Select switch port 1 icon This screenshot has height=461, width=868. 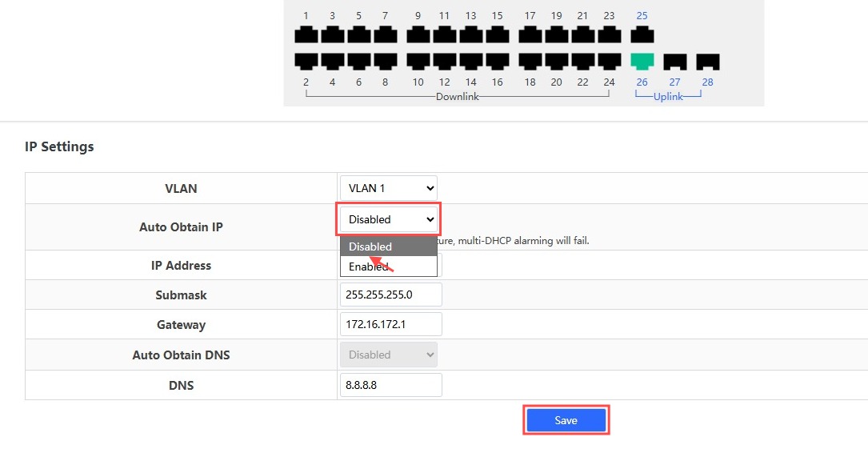coord(306,34)
